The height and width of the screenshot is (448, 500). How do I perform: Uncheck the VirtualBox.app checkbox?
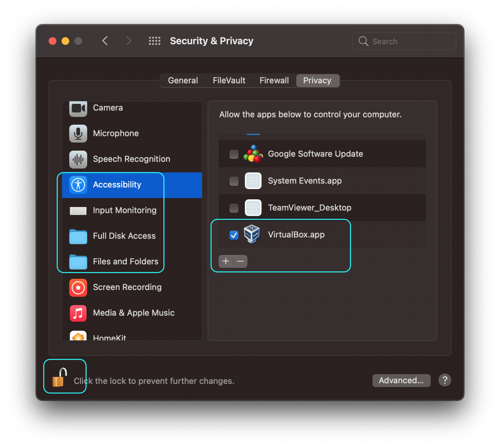coord(234,235)
